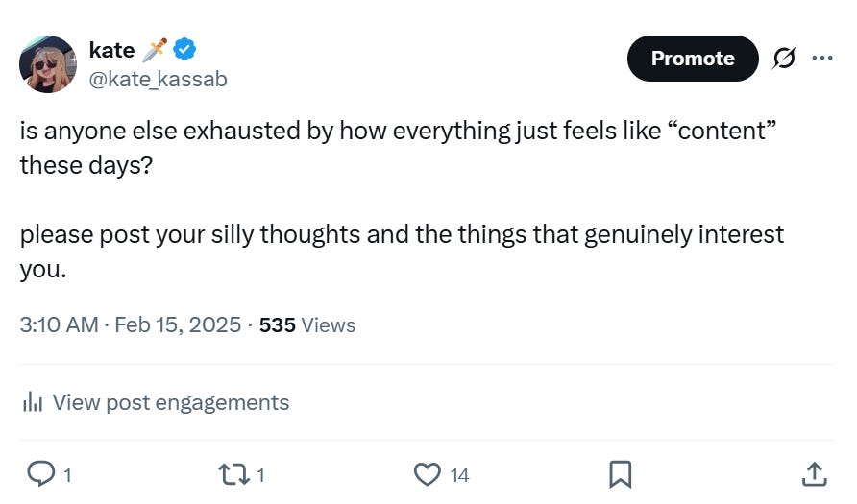Open the 3:10 AM · Feb 15, 2025 timestamp
This screenshot has width=857, height=504.
click(130, 324)
